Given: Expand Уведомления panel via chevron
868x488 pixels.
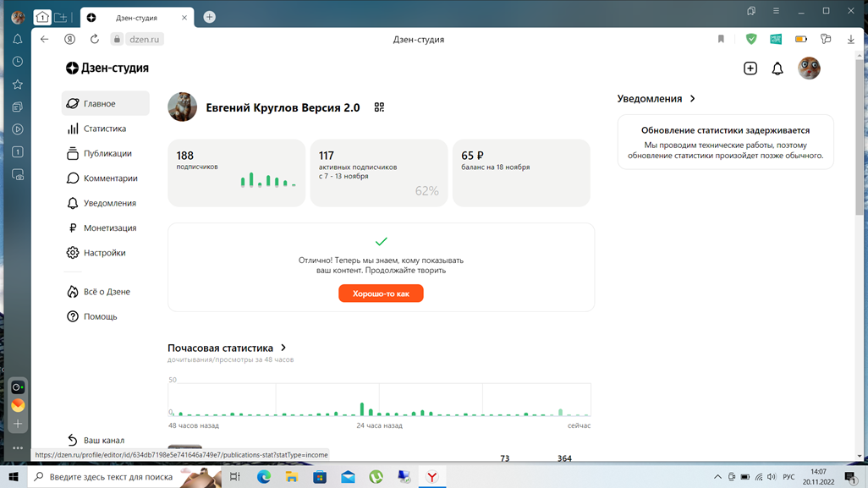Looking at the screenshot, I should coord(693,98).
